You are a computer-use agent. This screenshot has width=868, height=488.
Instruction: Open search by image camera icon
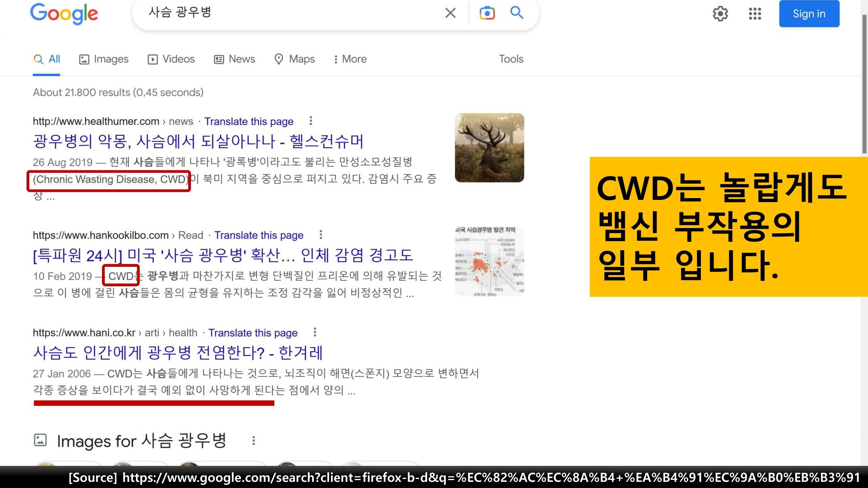[x=487, y=13]
